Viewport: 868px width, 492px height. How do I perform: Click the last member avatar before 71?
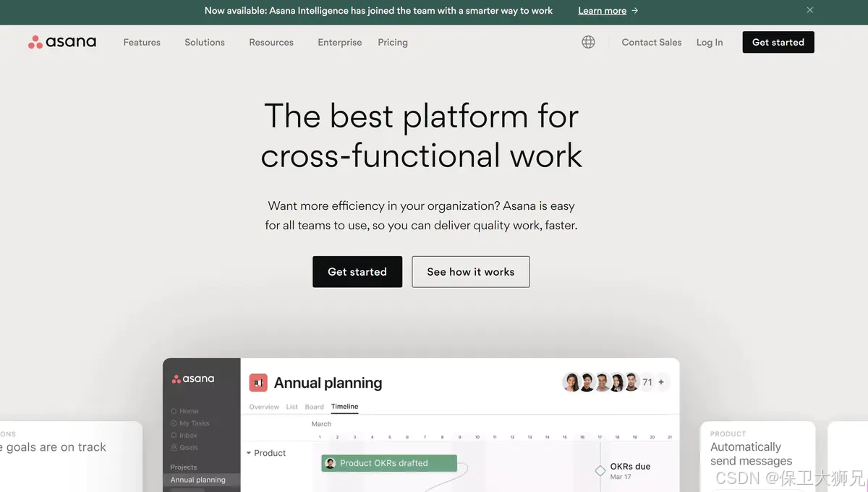[x=631, y=382]
